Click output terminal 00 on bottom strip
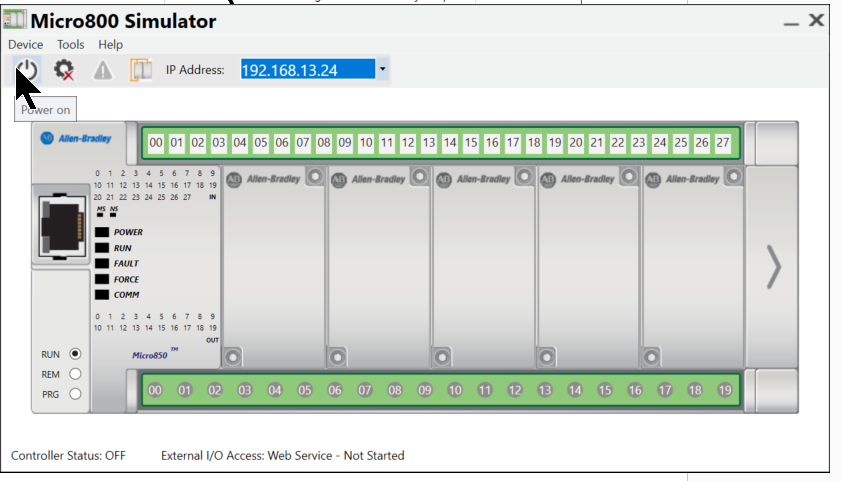 click(155, 390)
